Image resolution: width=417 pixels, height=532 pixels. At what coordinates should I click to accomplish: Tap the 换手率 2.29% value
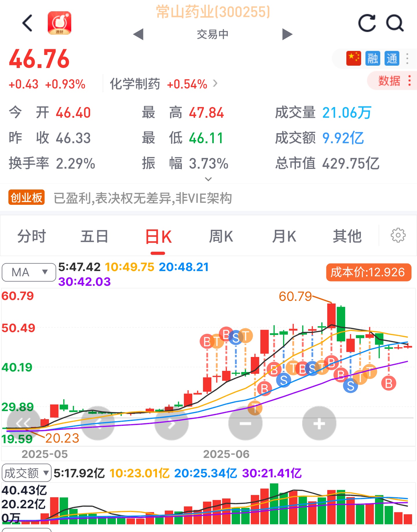tap(75, 163)
